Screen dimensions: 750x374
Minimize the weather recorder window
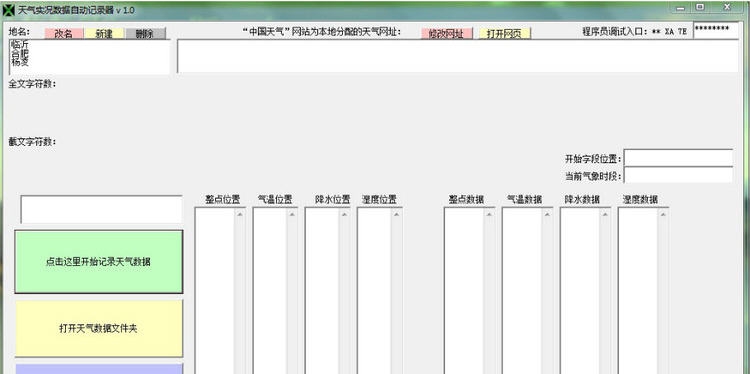point(681,8)
